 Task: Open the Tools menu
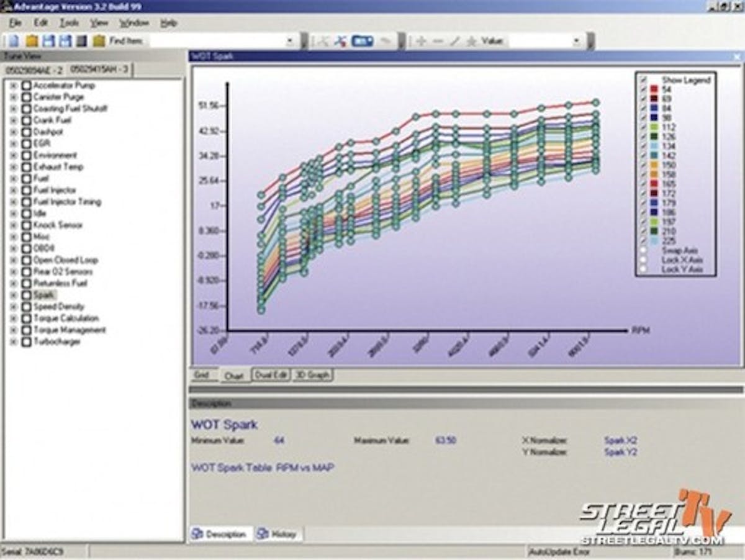pos(69,22)
